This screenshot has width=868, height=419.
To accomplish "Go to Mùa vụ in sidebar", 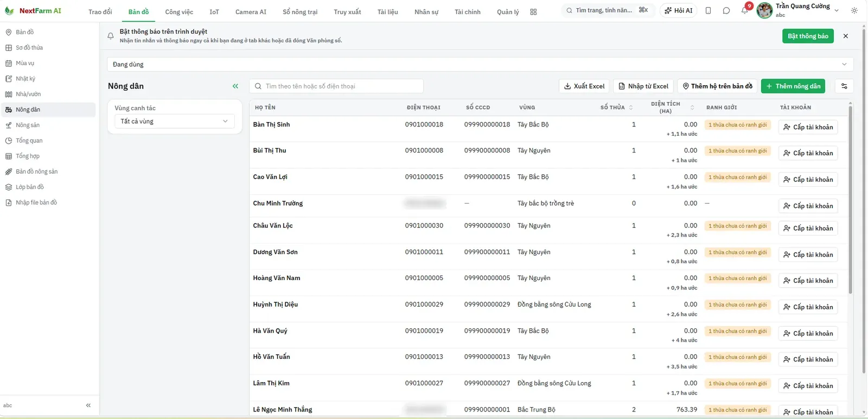I will pyautogui.click(x=48, y=63).
